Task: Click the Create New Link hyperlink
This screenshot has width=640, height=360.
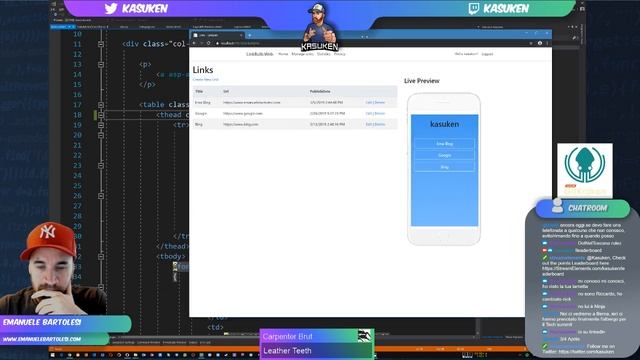Action: click(206, 80)
